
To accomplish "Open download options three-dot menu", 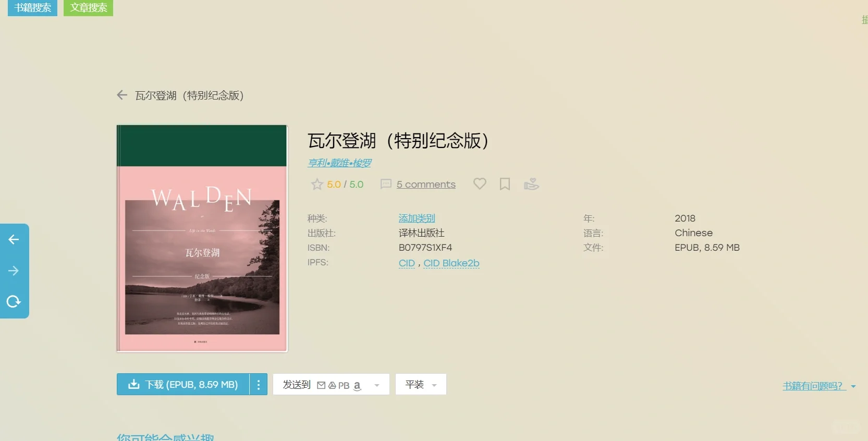I will [x=259, y=385].
